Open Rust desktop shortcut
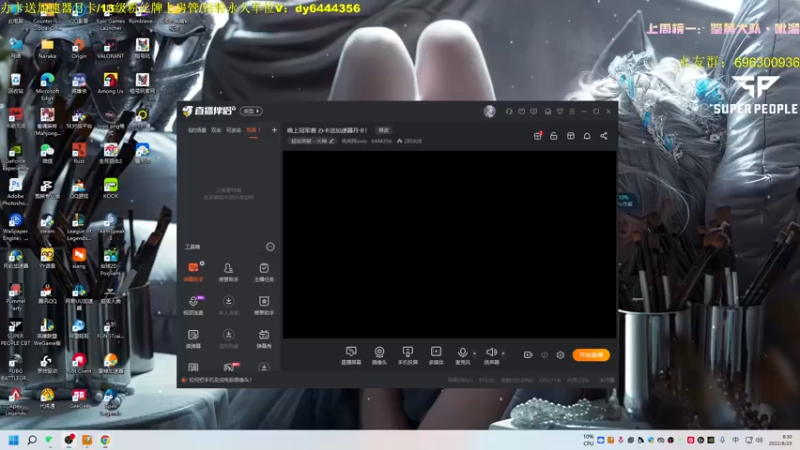Screen dimensions: 800x450 pos(79,153)
